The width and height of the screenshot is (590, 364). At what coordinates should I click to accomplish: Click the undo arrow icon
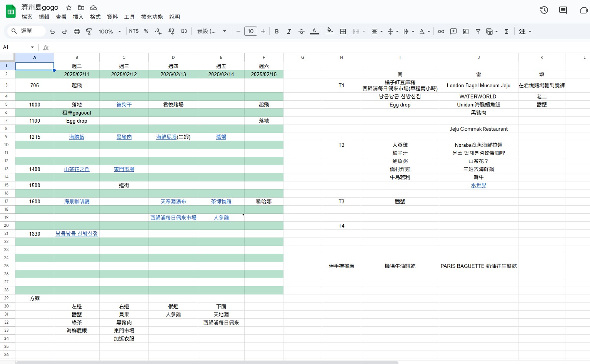point(52,32)
